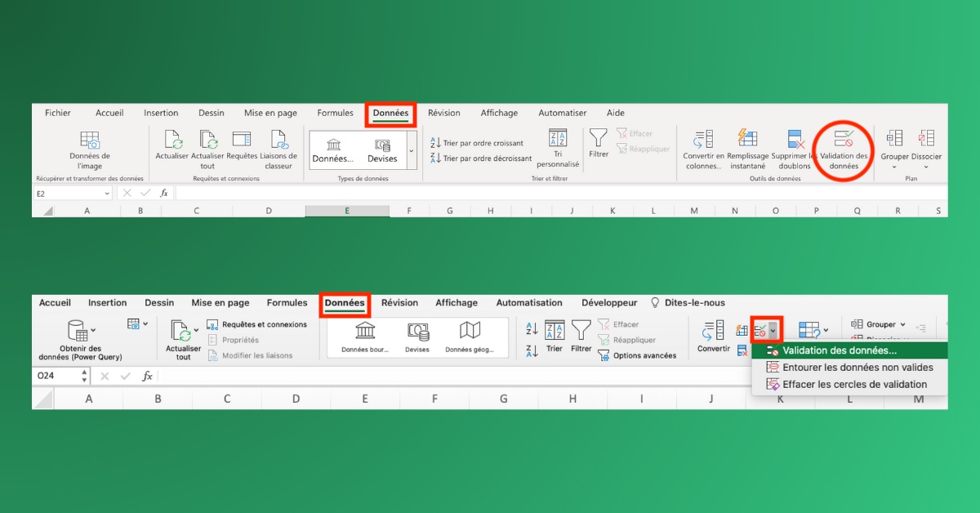This screenshot has width=980, height=513.
Task: Select Devises data type in upper ribbon
Action: (x=381, y=149)
